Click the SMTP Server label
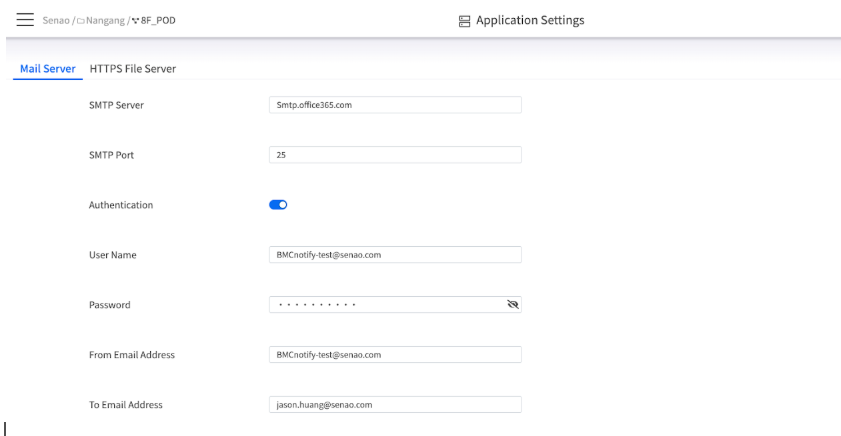Viewport: 841px width, 436px height. [x=117, y=105]
